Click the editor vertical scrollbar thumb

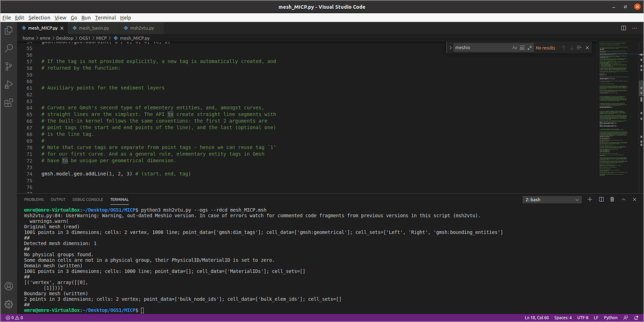click(x=641, y=87)
